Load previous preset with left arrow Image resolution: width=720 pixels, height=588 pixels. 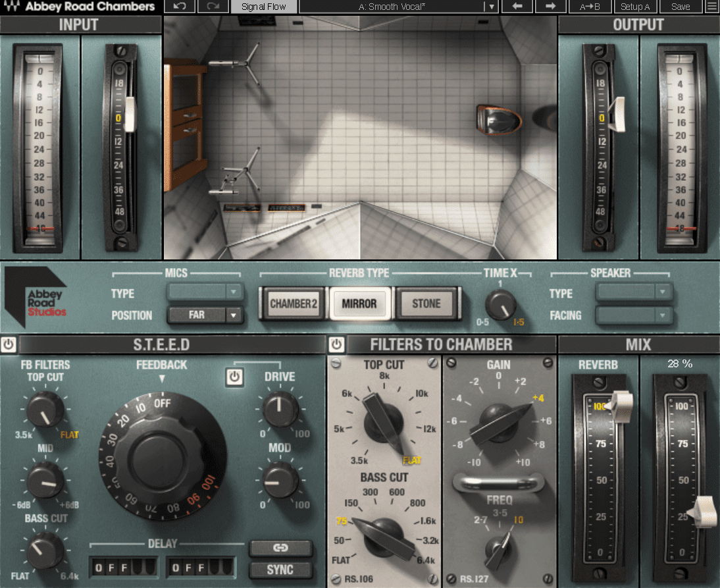[517, 7]
